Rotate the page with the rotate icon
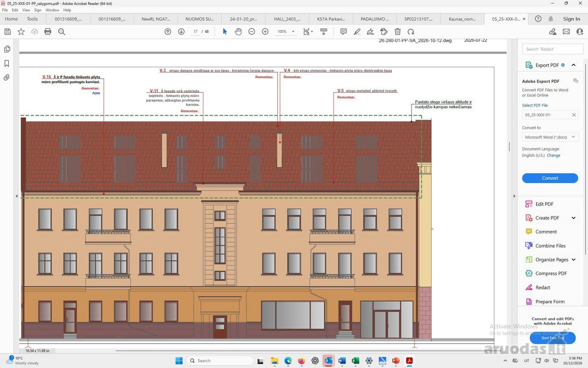 (x=411, y=31)
